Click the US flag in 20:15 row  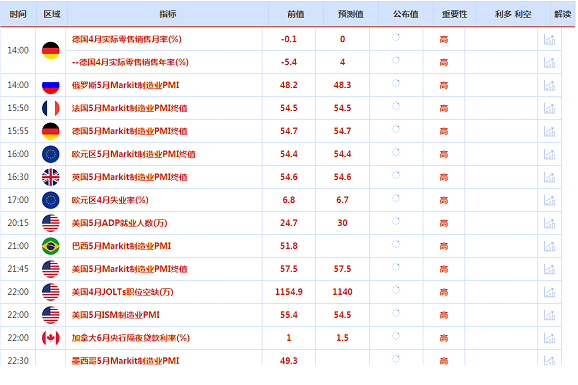[x=51, y=223]
